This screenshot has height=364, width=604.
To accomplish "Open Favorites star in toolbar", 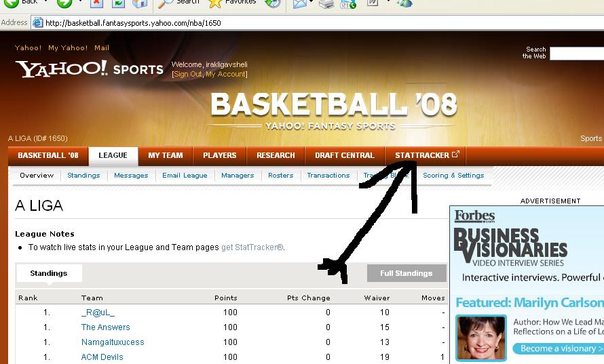I will click(x=214, y=3).
